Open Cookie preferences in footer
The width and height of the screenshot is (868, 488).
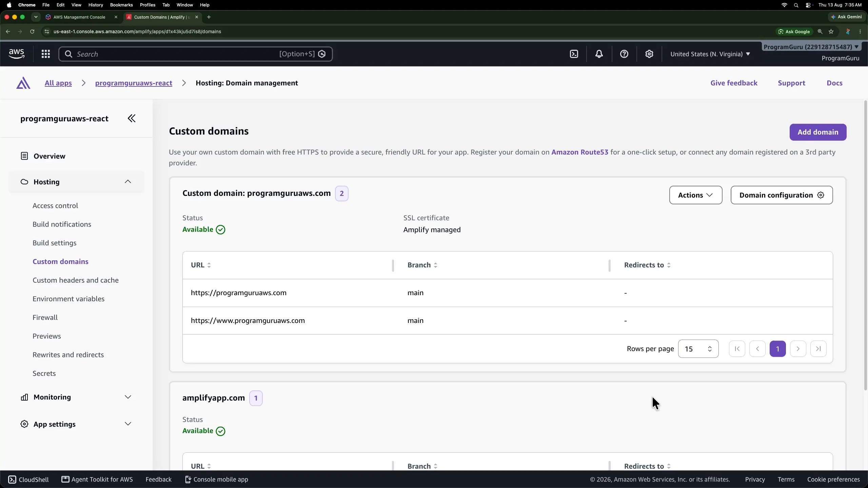point(833,480)
